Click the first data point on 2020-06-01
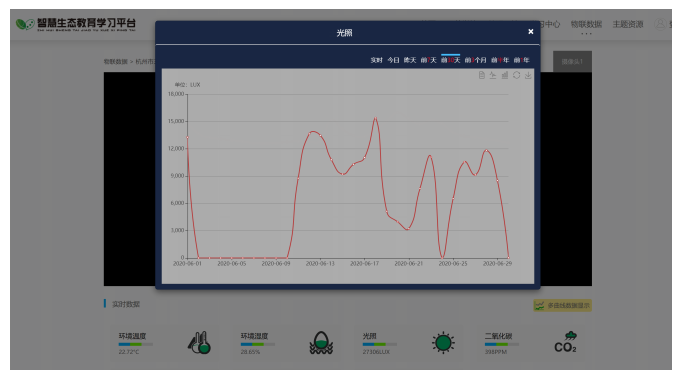 click(x=187, y=138)
